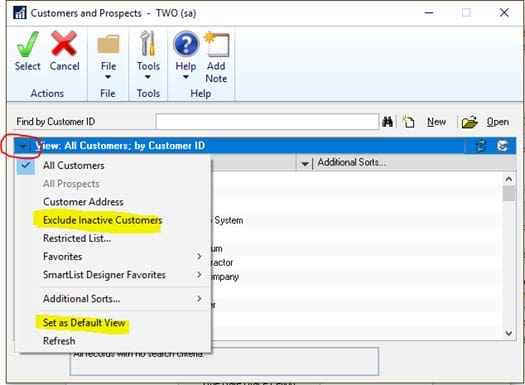The image size is (525, 385).
Task: Click the list scrollbar down arrow
Action: click(x=509, y=333)
